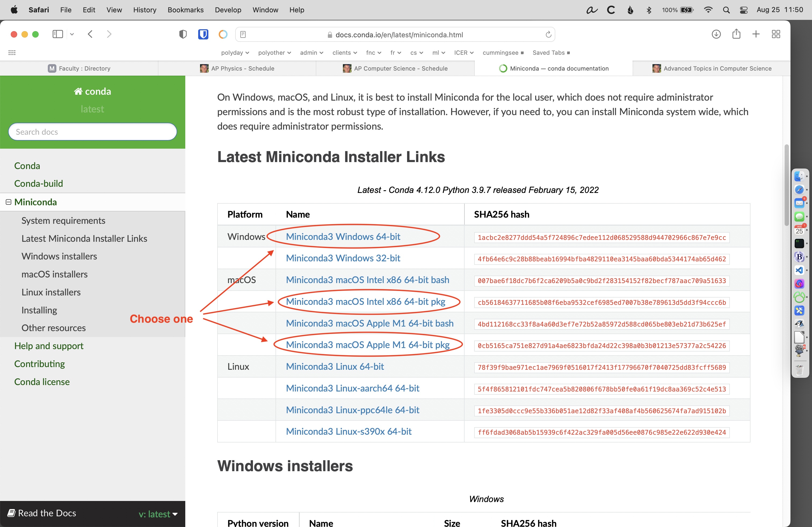Expand fnc bookmarks folder

[x=374, y=53]
